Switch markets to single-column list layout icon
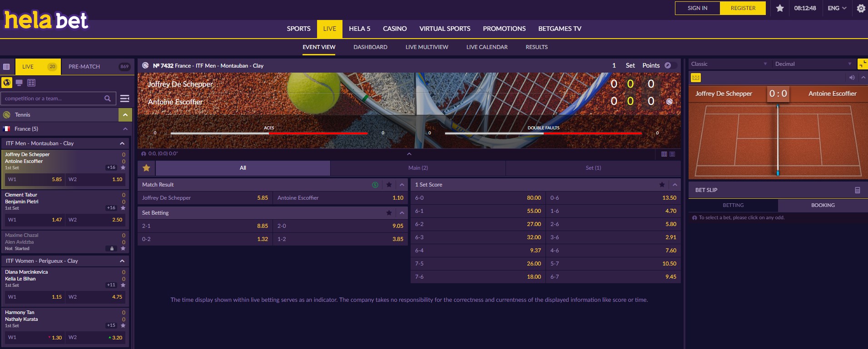 (672, 154)
